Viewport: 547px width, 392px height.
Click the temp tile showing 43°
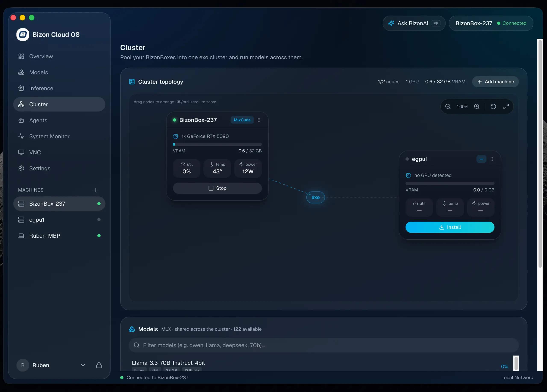(x=217, y=168)
